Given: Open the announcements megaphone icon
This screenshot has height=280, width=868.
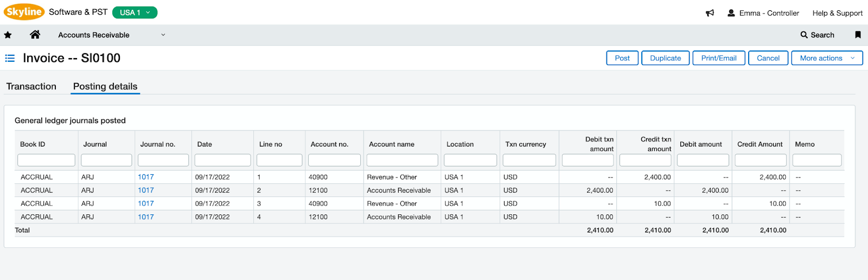Looking at the screenshot, I should 710,13.
